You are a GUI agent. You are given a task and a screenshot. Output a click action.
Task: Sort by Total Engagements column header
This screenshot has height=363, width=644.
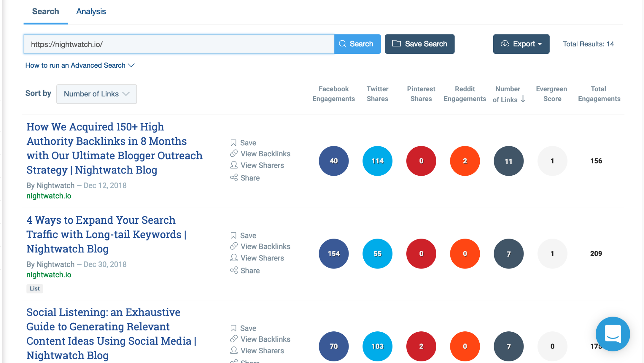tap(599, 94)
